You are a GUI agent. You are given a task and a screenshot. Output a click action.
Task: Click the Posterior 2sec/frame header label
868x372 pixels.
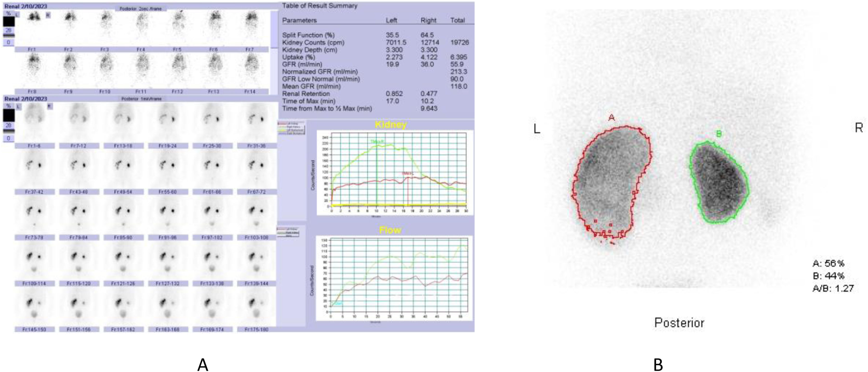point(141,9)
